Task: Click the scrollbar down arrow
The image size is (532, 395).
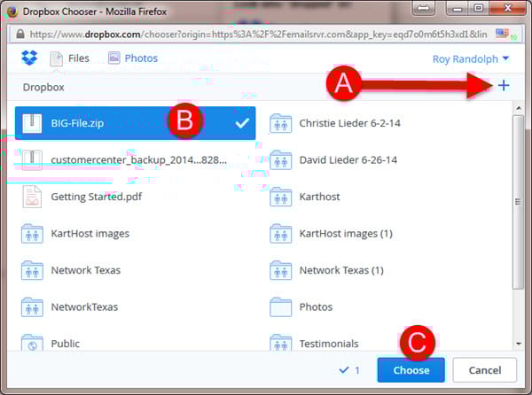Action: point(518,344)
